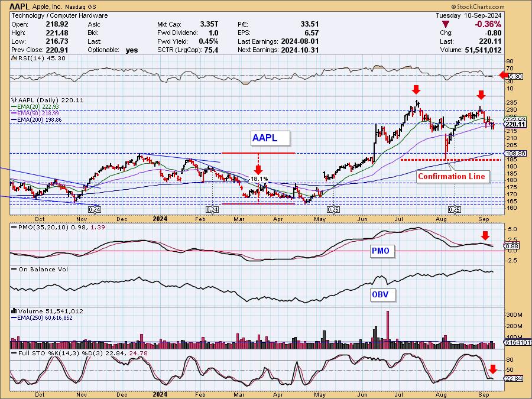532x399 pixels.
Task: Click the 0.98 PMO axis tag
Action: point(512,246)
